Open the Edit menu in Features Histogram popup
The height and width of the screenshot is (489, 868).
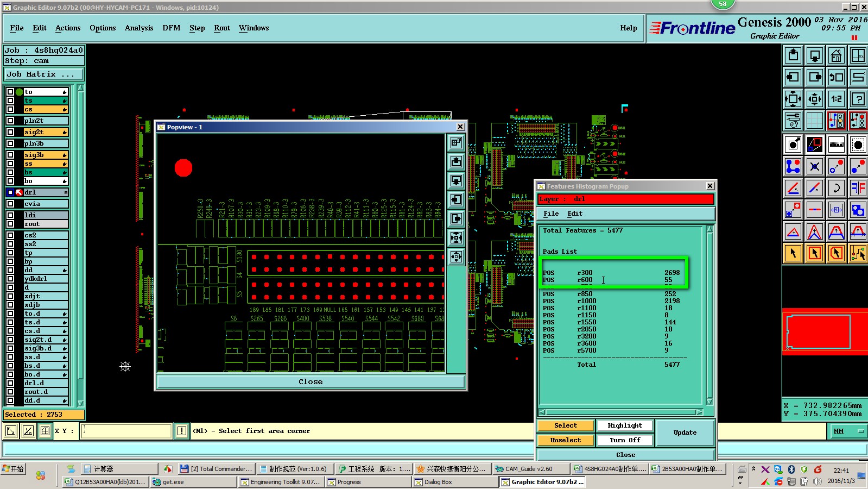pyautogui.click(x=575, y=214)
